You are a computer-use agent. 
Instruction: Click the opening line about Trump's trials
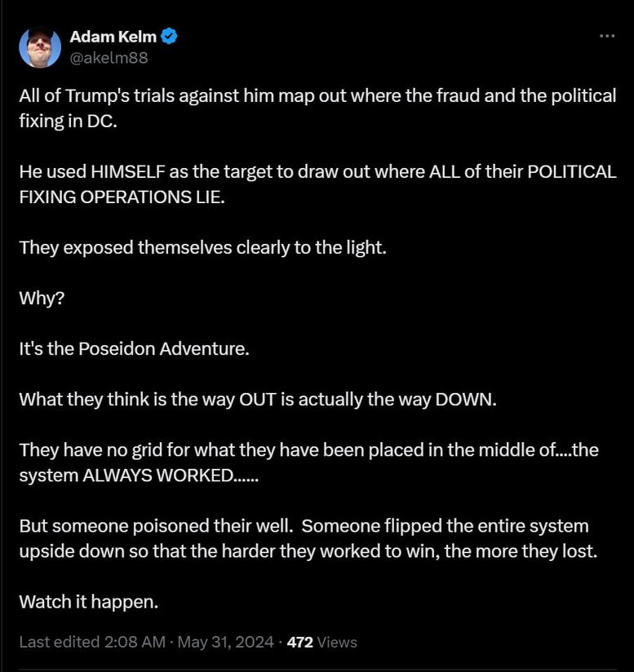coord(317,96)
